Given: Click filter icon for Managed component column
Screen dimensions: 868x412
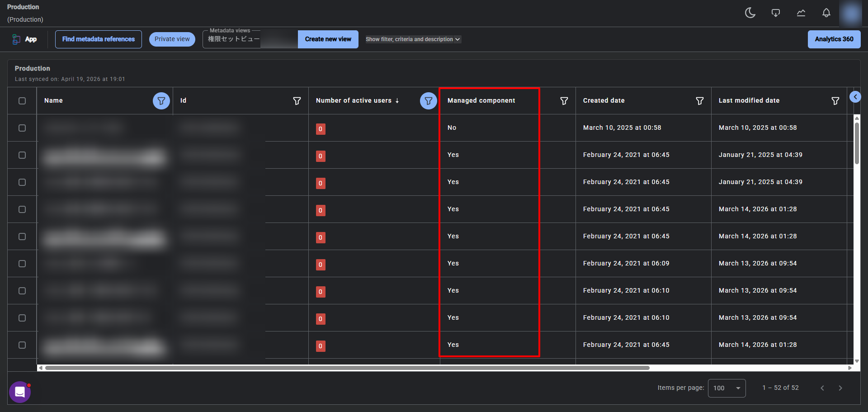Looking at the screenshot, I should coord(564,101).
